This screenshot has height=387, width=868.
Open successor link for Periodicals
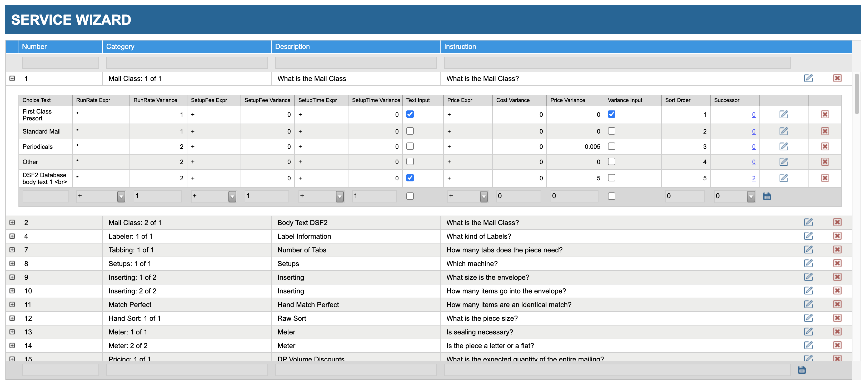[754, 146]
